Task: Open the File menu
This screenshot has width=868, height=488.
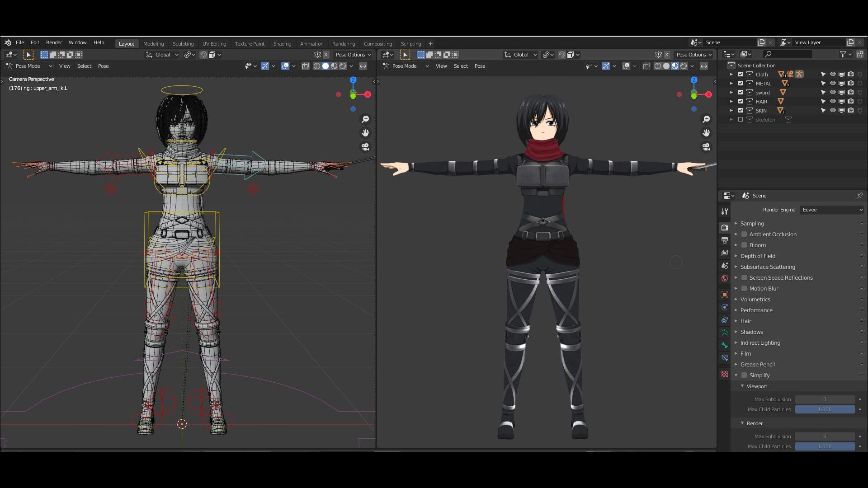Action: point(20,42)
